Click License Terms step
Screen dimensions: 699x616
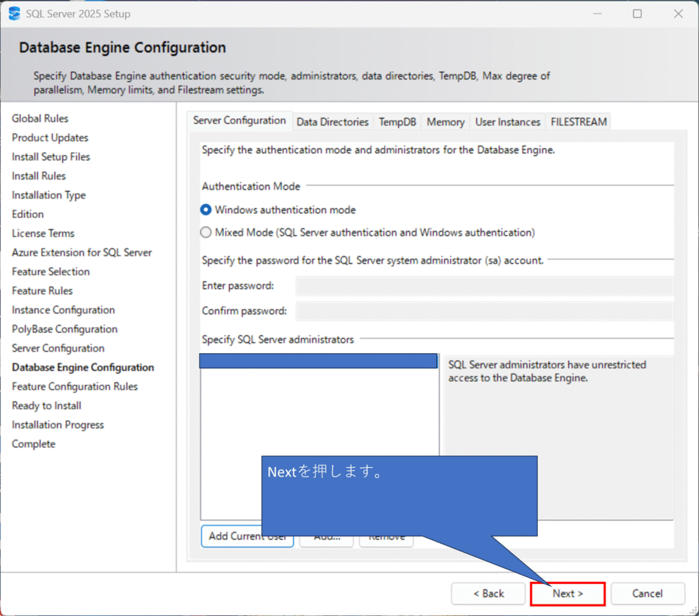(43, 234)
